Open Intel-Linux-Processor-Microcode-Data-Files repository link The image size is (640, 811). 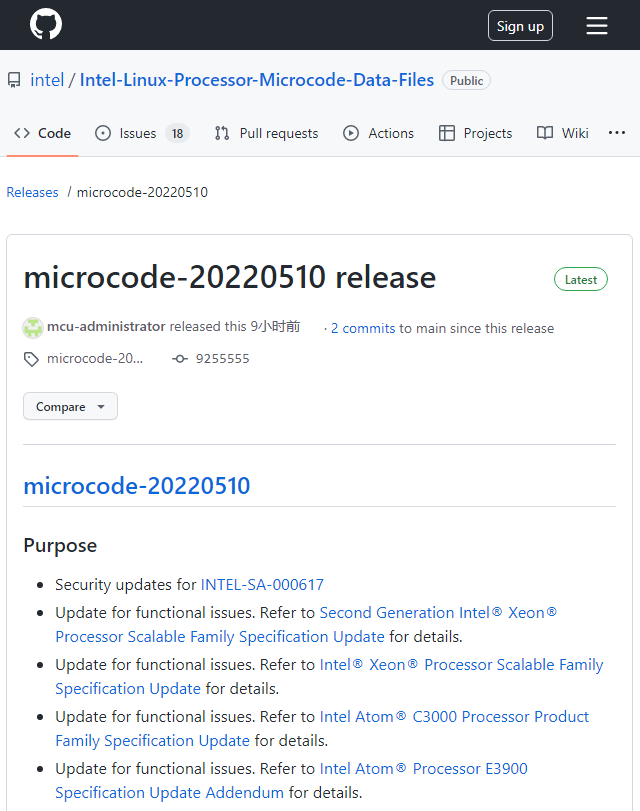257,80
